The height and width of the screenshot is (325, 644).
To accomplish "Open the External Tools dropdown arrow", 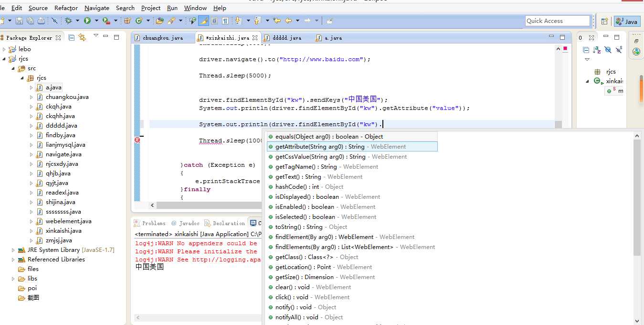I will pyautogui.click(x=116, y=21).
